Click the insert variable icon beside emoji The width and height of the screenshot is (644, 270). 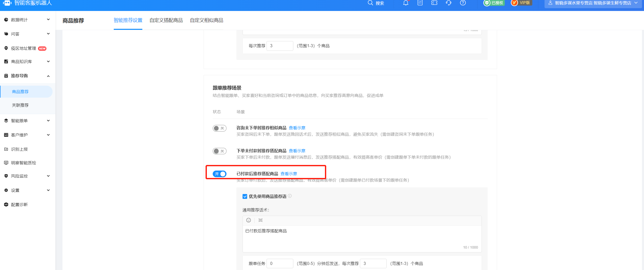click(x=260, y=220)
